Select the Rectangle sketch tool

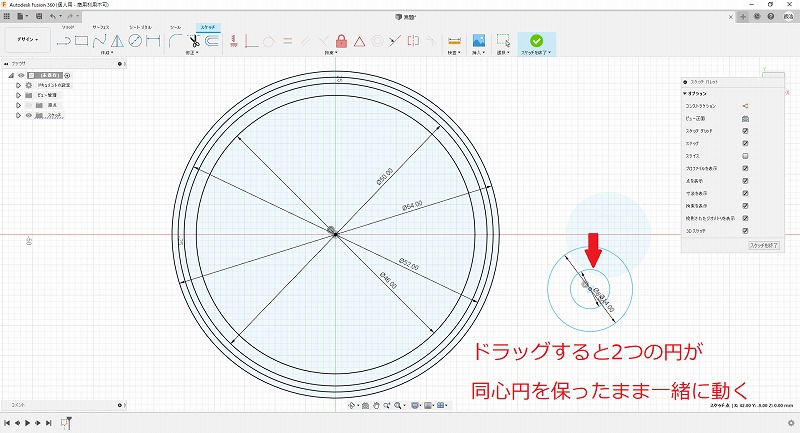[x=81, y=41]
